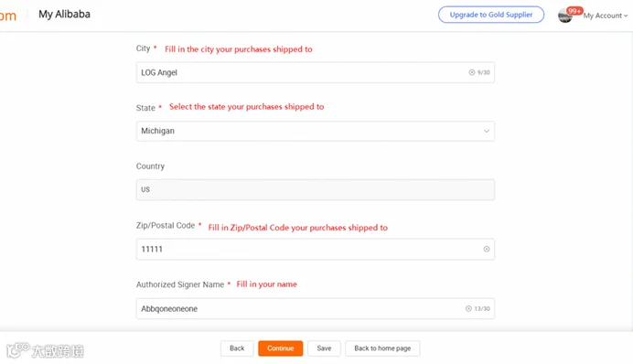Focus the Authorized Signer Name input
Screen dimensions: 633x364
(x=316, y=309)
